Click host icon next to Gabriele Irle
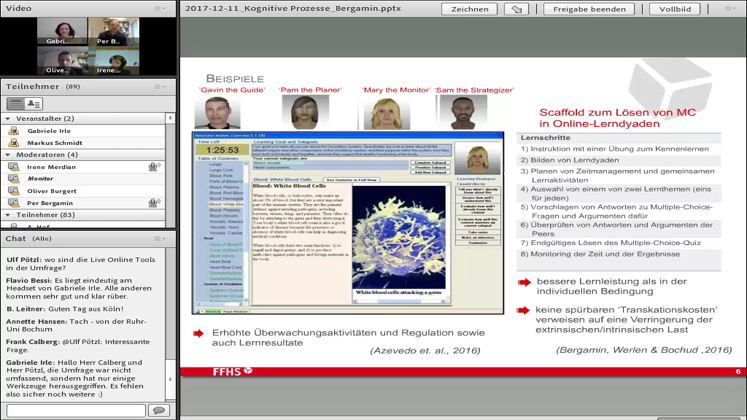747x420 pixels. pyautogui.click(x=14, y=131)
